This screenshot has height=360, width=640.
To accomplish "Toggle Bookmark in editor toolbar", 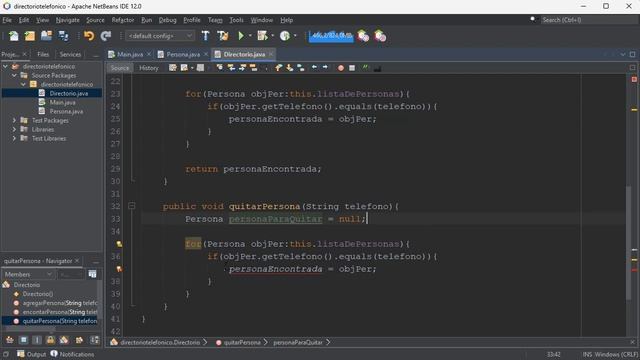I will (x=301, y=68).
